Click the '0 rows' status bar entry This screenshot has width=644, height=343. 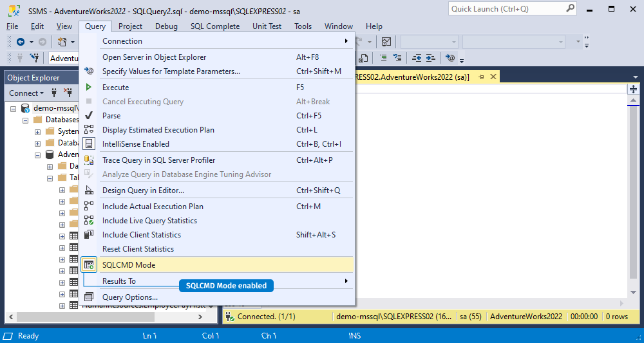[x=617, y=317]
